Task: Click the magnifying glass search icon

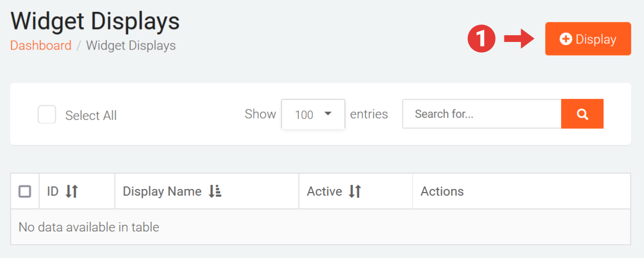Action: pyautogui.click(x=582, y=114)
